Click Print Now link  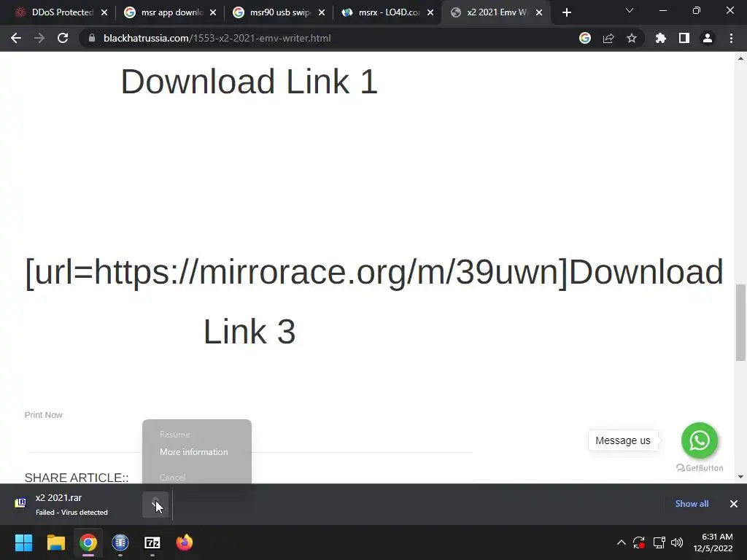pos(43,415)
